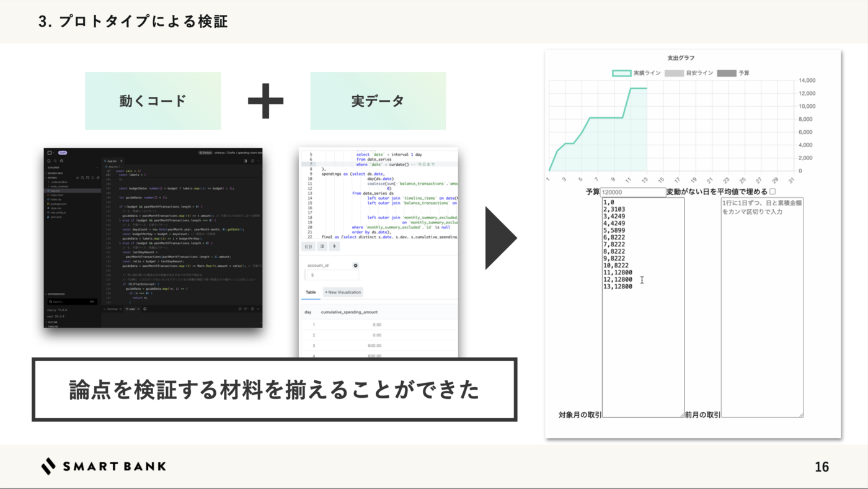The height and width of the screenshot is (489, 868).
Task: Click the new terminal icon beside start tab
Action: pyautogui.click(x=145, y=309)
